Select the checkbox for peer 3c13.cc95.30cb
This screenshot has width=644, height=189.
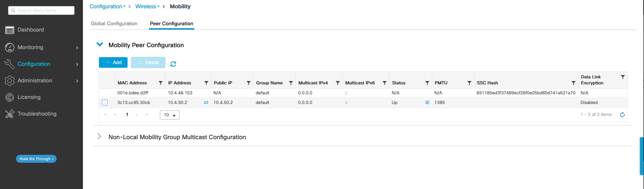[x=105, y=103]
